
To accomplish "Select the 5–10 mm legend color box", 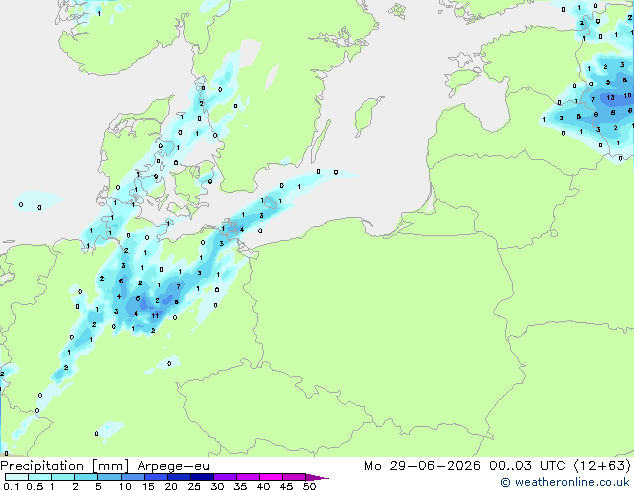I will (109, 477).
